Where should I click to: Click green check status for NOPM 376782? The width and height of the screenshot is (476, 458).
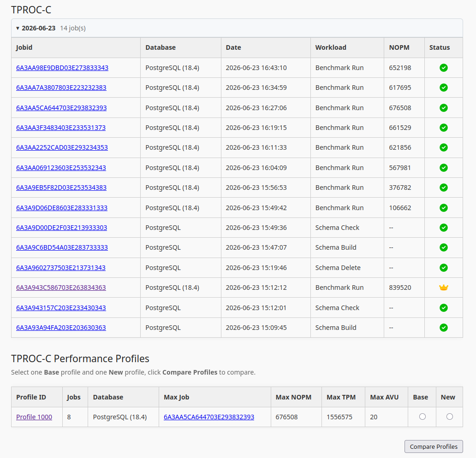coord(444,188)
